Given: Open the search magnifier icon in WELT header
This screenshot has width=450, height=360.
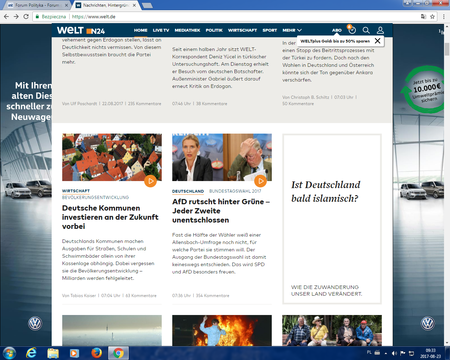Looking at the screenshot, I should pyautogui.click(x=366, y=30).
